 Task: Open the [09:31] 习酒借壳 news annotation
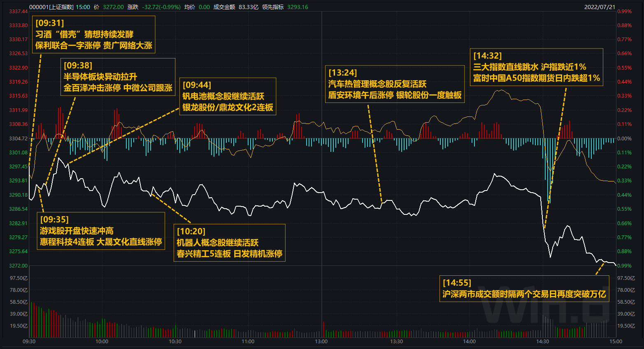94,35
